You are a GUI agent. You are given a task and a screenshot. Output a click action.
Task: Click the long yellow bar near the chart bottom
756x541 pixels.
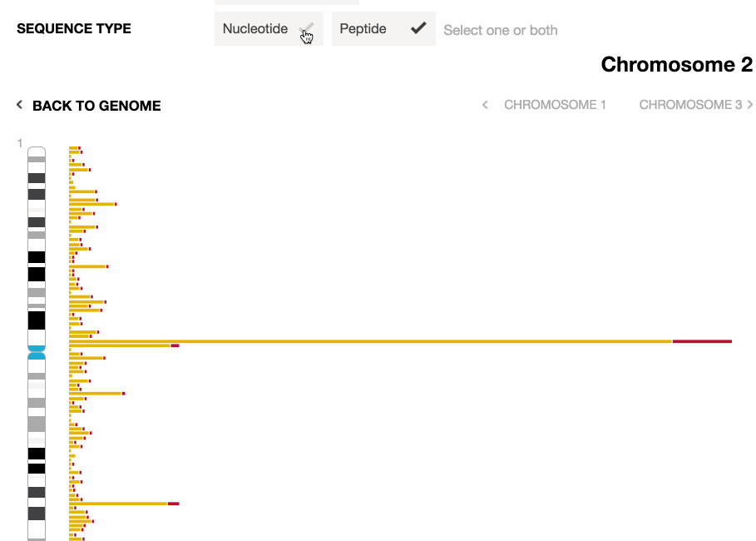(118, 504)
